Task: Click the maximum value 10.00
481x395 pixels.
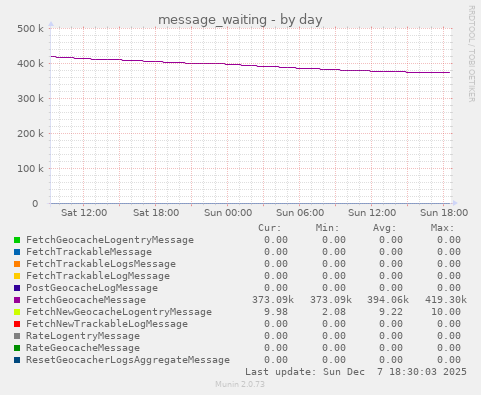Action: (446, 312)
